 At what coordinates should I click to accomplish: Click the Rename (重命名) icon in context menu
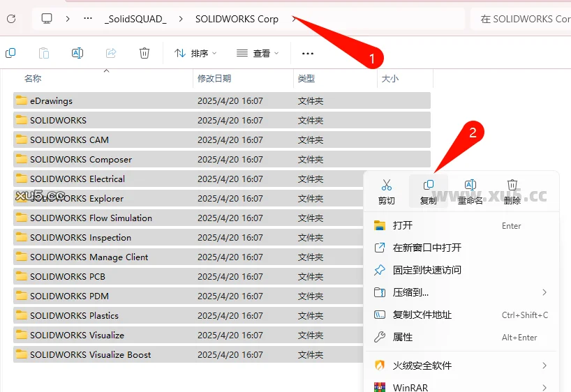[x=470, y=190]
